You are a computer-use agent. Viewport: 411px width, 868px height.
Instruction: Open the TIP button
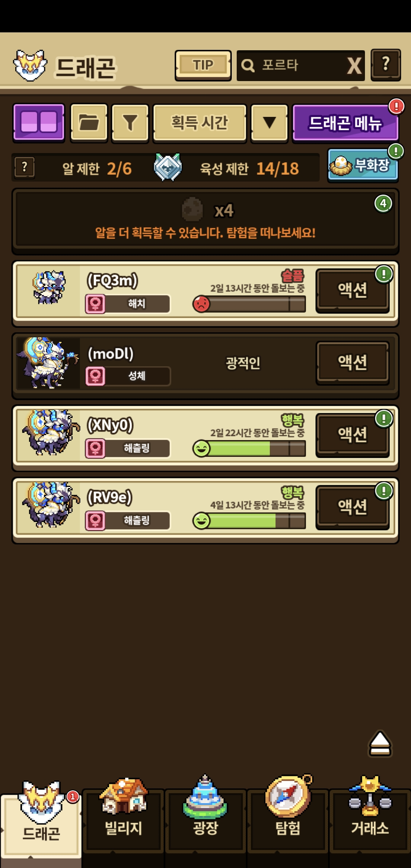(x=203, y=65)
